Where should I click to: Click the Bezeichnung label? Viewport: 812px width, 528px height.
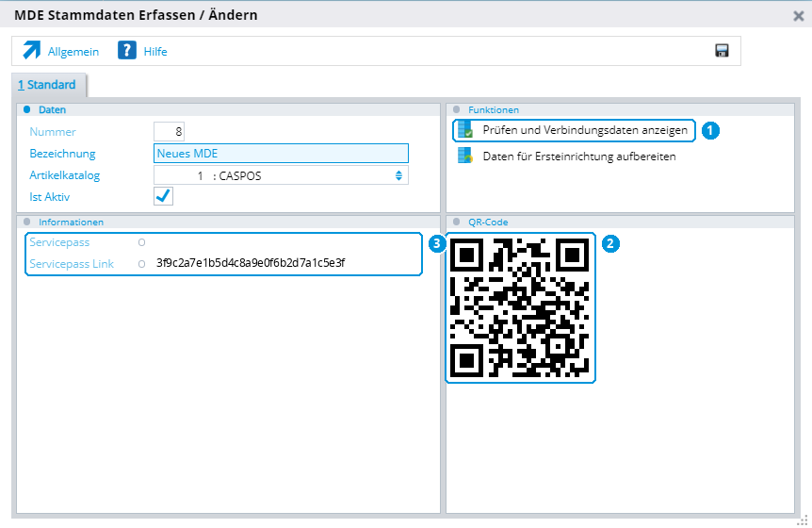pos(63,154)
